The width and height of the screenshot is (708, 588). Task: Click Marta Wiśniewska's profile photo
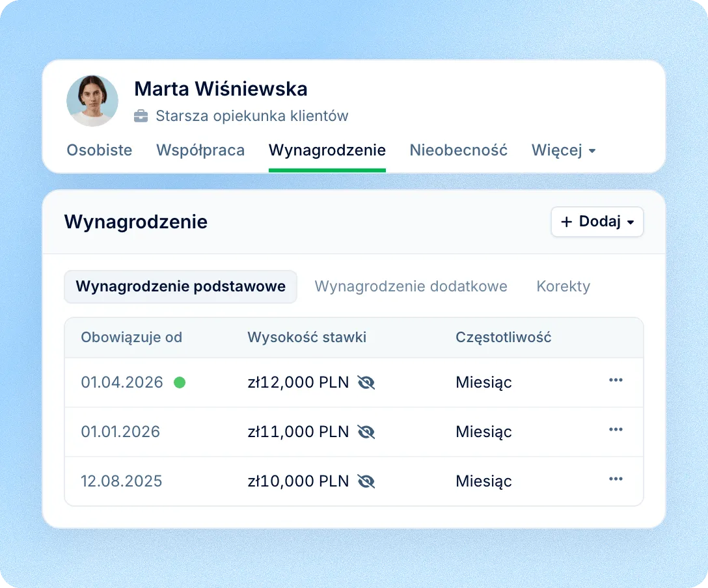tap(92, 101)
